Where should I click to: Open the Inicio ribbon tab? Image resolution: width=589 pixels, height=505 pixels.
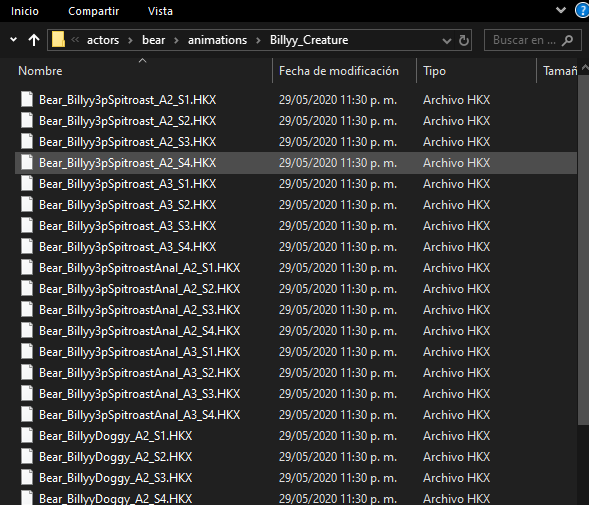(x=25, y=11)
